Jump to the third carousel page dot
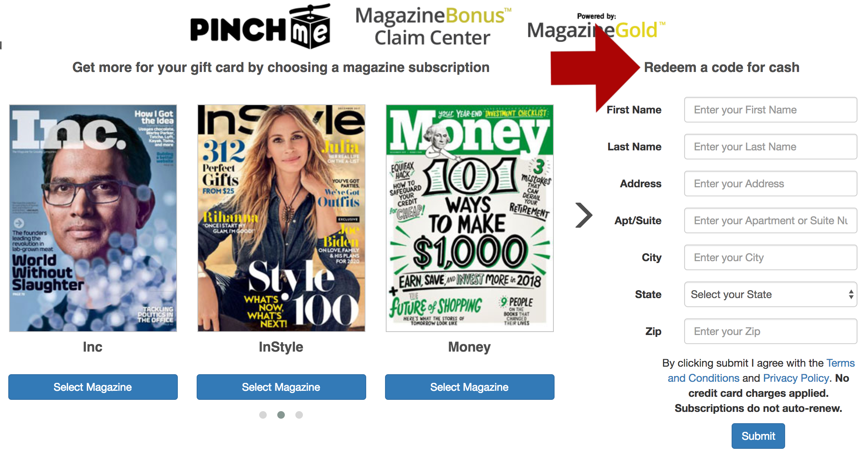This screenshot has width=868, height=459. point(299,415)
